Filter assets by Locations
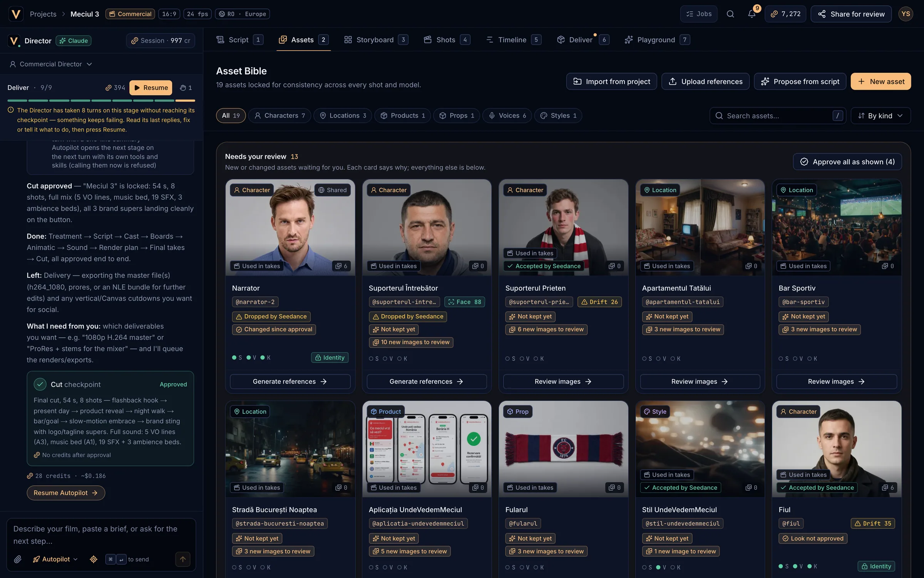924x578 pixels. click(343, 116)
